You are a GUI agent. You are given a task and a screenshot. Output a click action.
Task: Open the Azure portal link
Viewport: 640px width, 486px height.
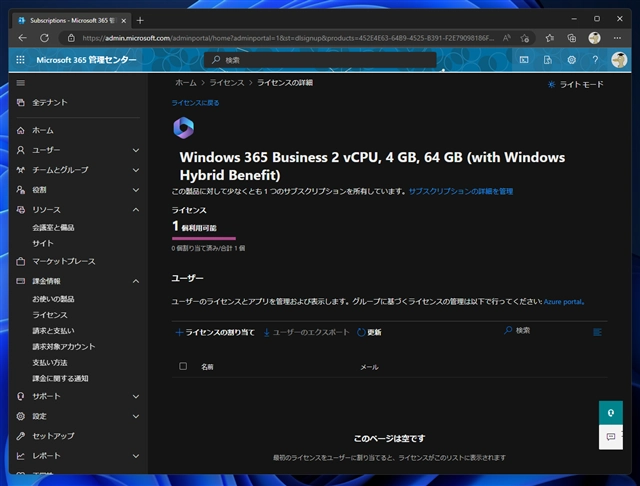(x=563, y=302)
